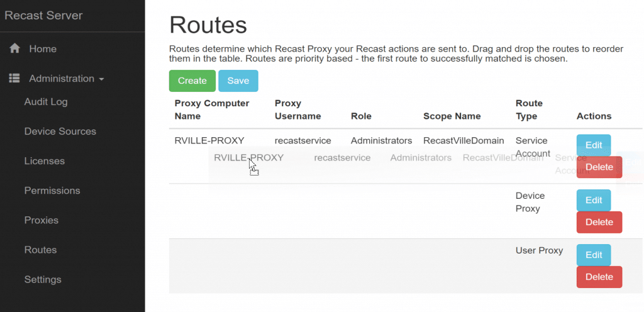Open the Proxies page
The image size is (644, 312).
coord(42,220)
